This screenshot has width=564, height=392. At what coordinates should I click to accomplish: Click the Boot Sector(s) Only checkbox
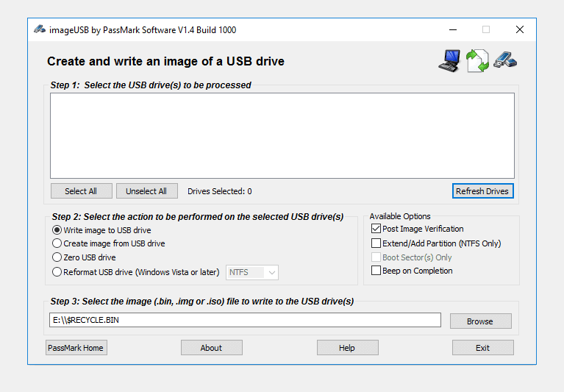376,257
